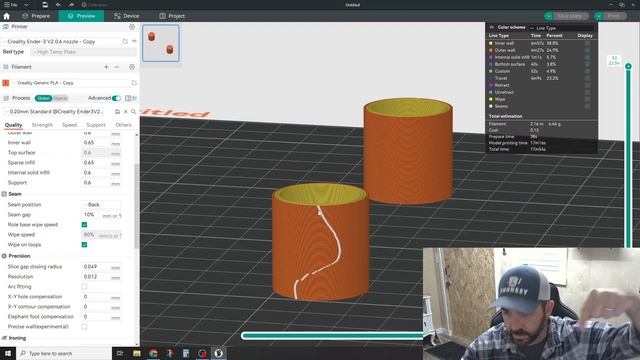
Task: Open the File menu
Action: click(11, 4)
